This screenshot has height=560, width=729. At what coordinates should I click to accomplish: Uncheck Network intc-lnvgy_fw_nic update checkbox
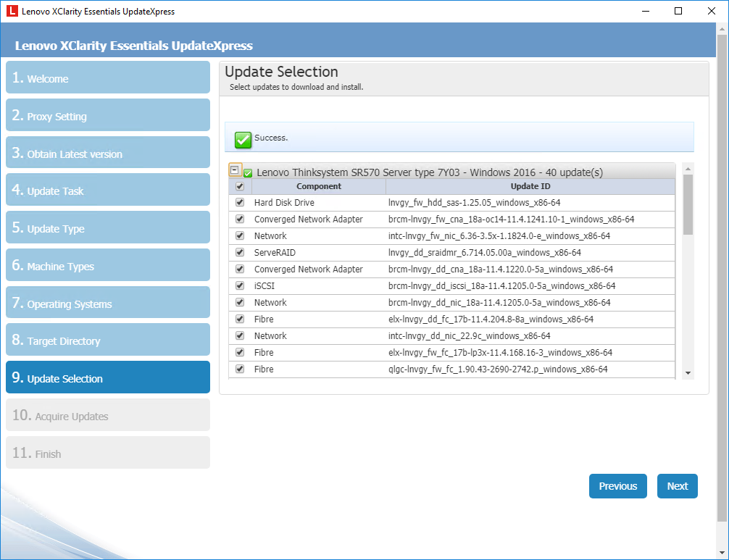pos(240,236)
